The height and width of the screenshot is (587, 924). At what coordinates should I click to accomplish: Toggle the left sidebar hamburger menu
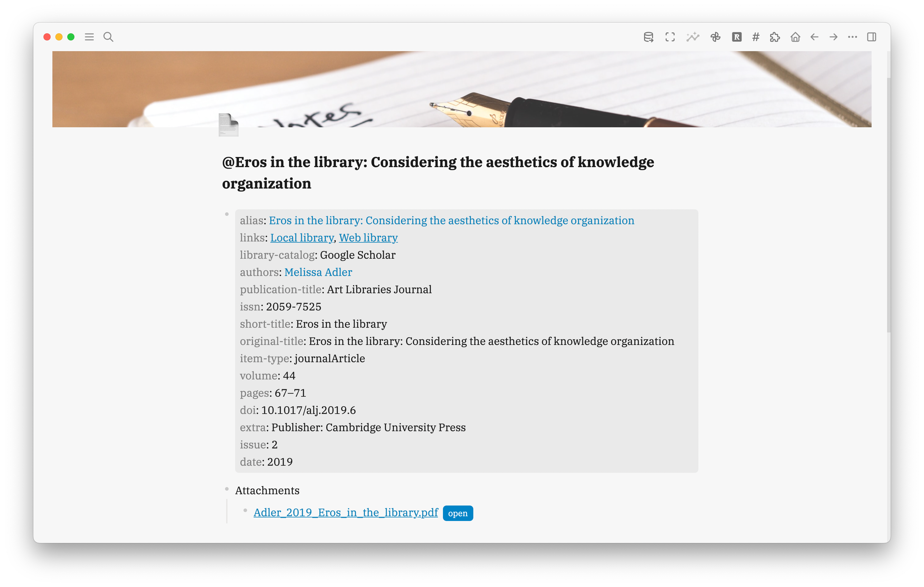pyautogui.click(x=89, y=37)
